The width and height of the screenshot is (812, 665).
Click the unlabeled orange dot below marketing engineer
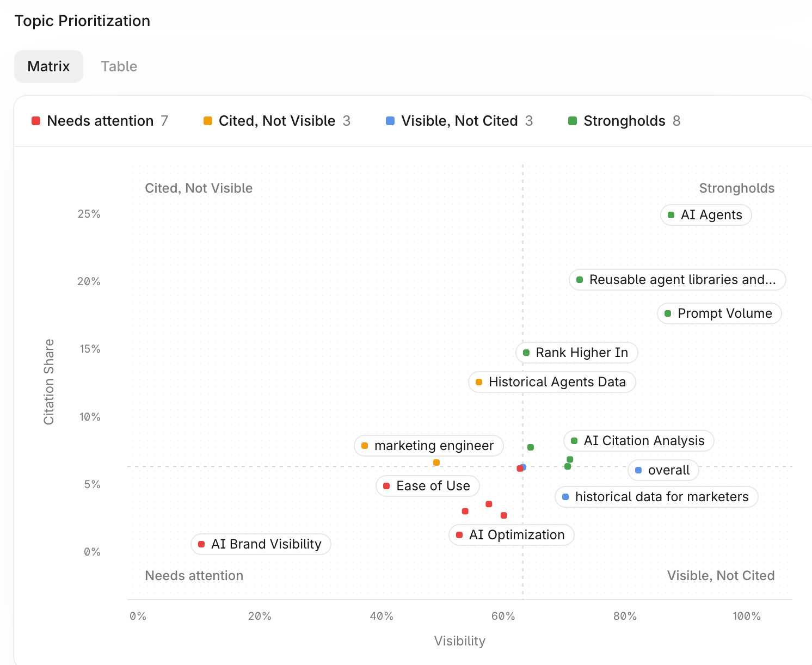(x=436, y=463)
